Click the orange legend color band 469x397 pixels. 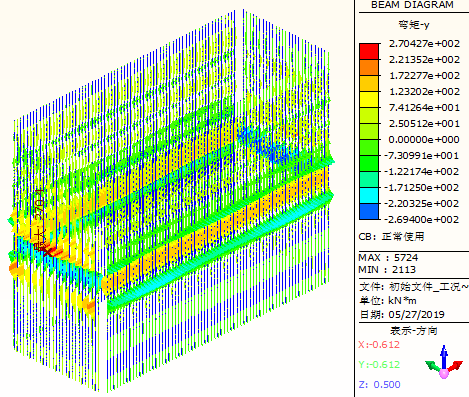(x=369, y=68)
